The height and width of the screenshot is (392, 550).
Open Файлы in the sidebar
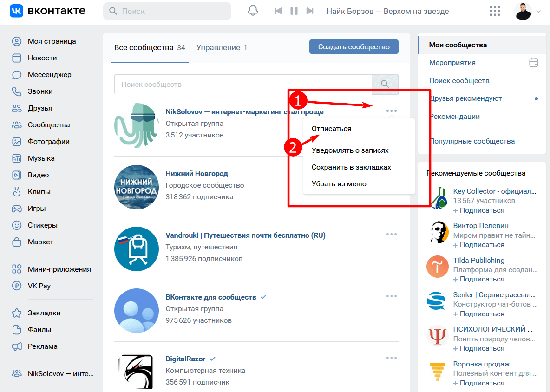[39, 330]
